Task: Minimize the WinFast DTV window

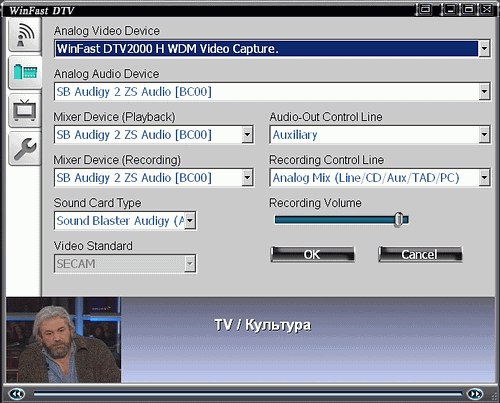Action: tap(450, 9)
